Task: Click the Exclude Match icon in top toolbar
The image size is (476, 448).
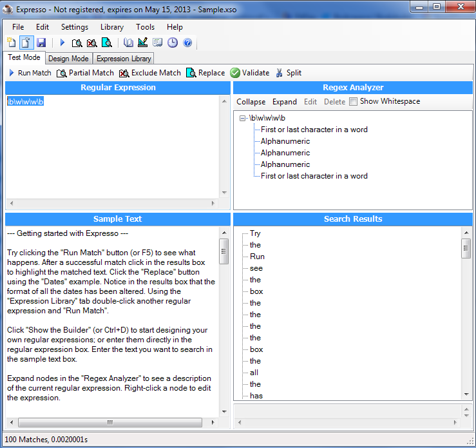Action: click(91, 43)
